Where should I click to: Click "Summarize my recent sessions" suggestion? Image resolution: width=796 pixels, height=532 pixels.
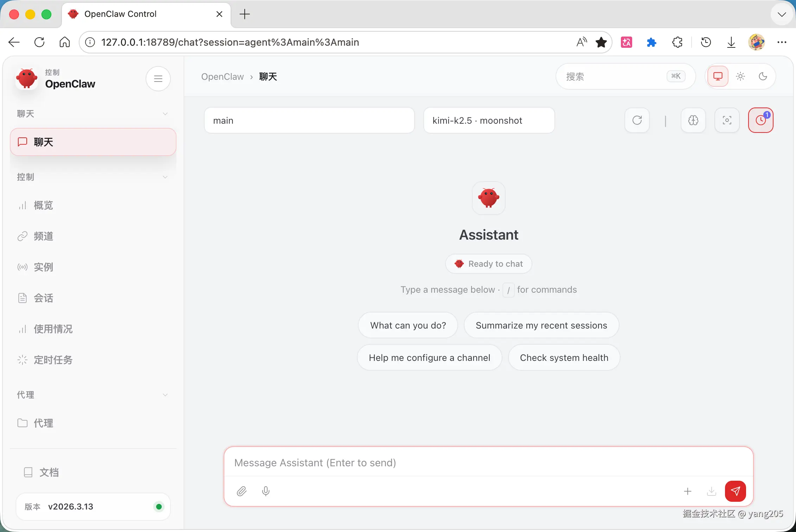coord(541,325)
